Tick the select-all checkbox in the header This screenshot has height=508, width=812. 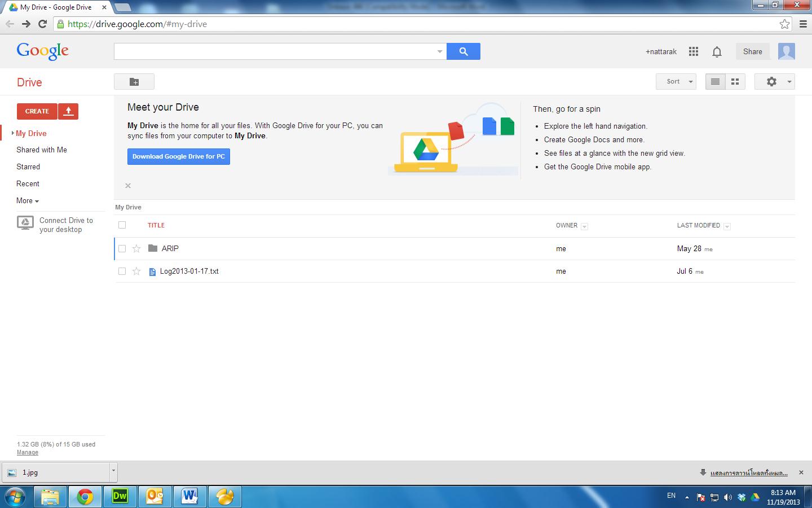[x=122, y=225]
